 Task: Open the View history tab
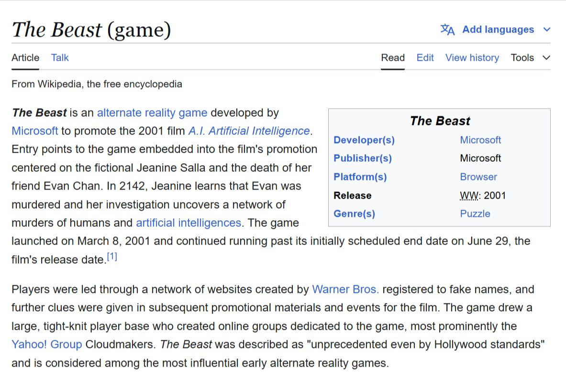(472, 58)
